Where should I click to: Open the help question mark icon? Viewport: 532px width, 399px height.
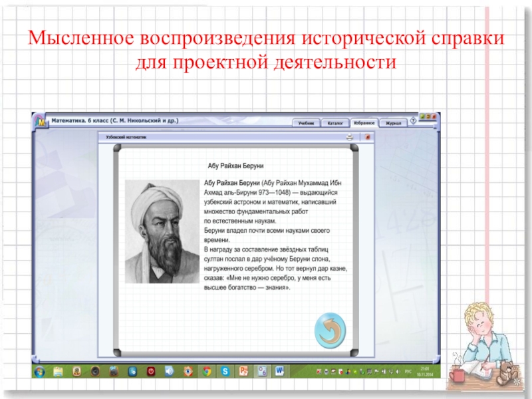[414, 121]
